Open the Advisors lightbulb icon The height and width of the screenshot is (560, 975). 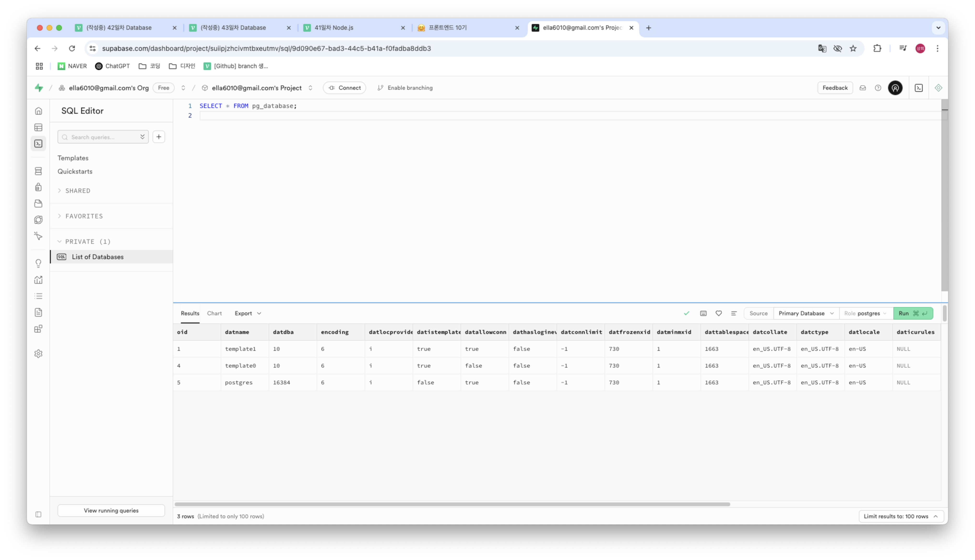(x=38, y=263)
